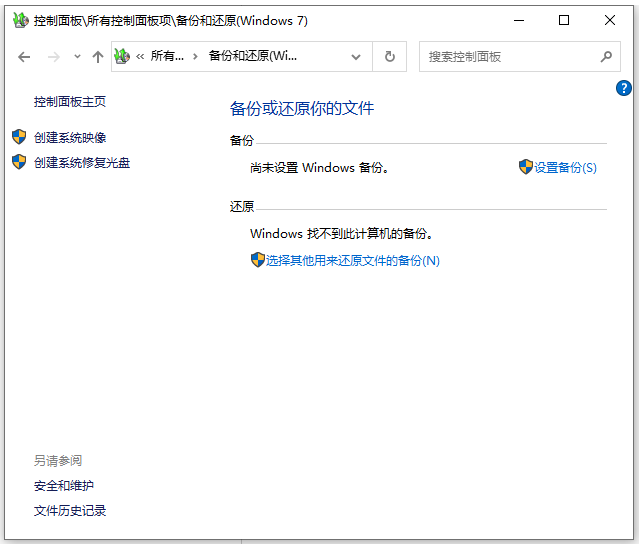Minimize the window
The width and height of the screenshot is (639, 544).
[x=519, y=20]
